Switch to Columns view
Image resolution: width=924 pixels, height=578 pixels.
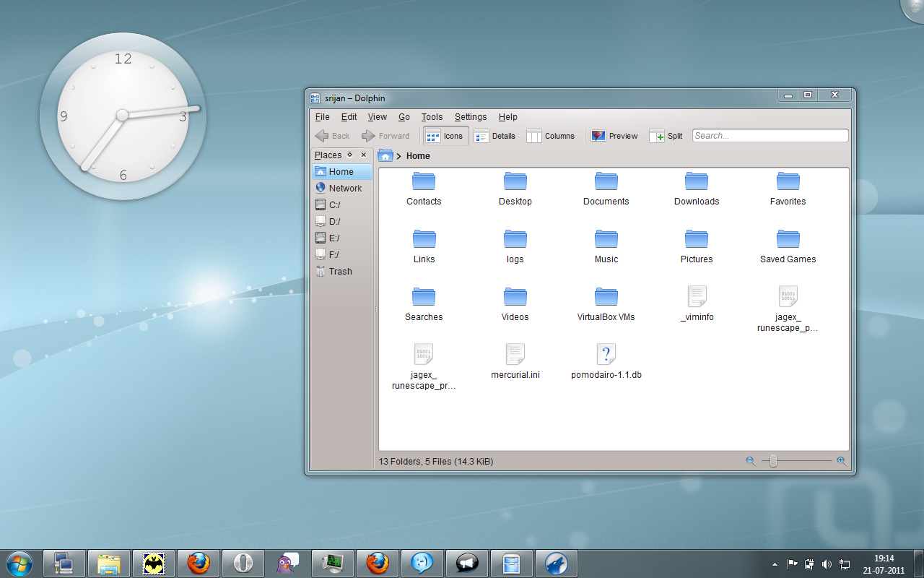click(551, 136)
